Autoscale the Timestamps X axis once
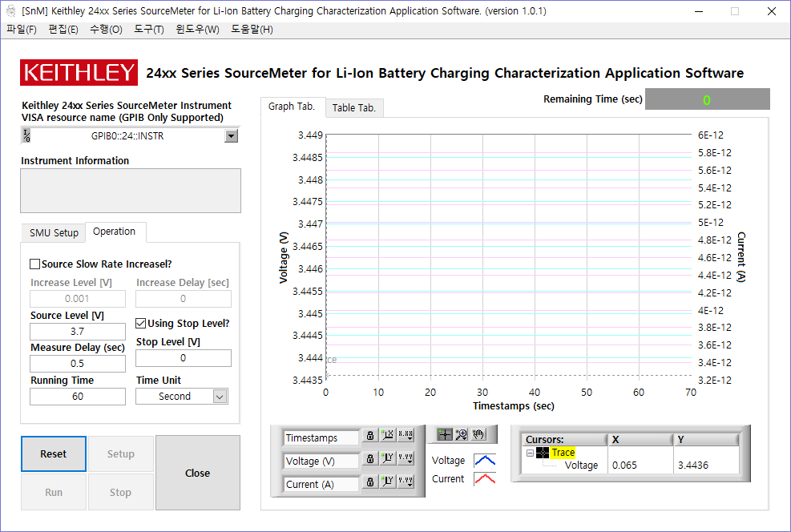The image size is (791, 532). pos(387,435)
